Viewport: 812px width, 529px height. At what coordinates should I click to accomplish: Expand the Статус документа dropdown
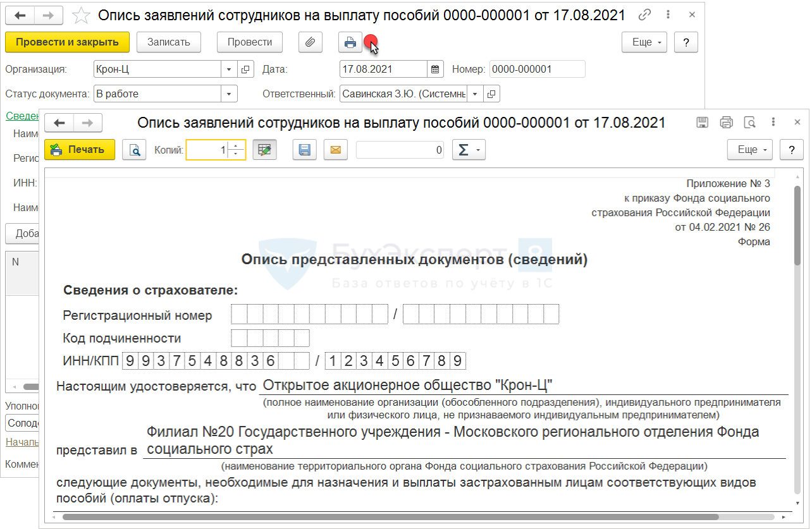coord(229,94)
